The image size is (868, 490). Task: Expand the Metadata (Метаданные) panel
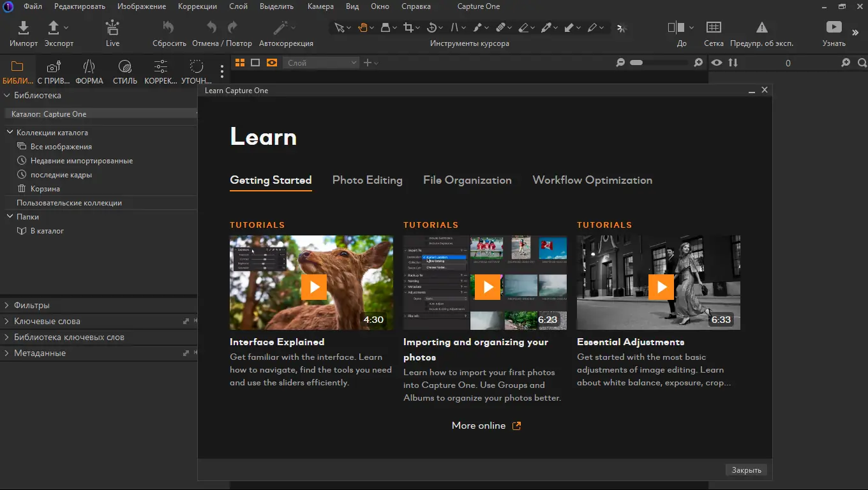(x=40, y=353)
